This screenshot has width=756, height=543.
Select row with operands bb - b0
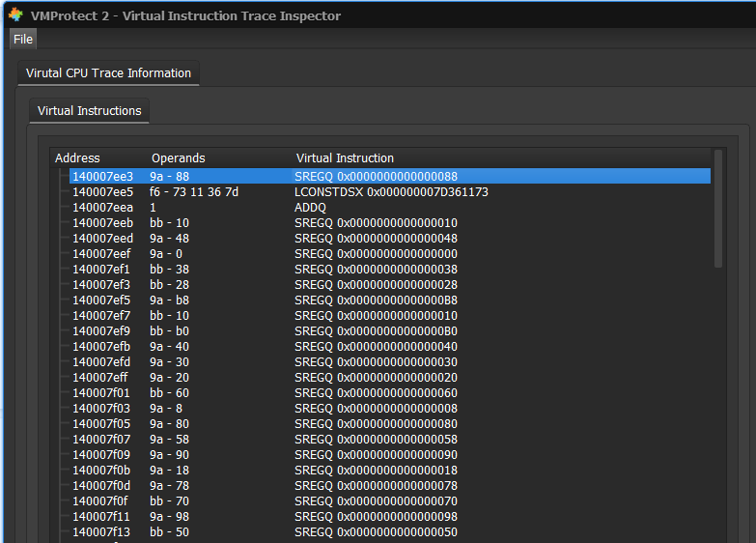169,331
